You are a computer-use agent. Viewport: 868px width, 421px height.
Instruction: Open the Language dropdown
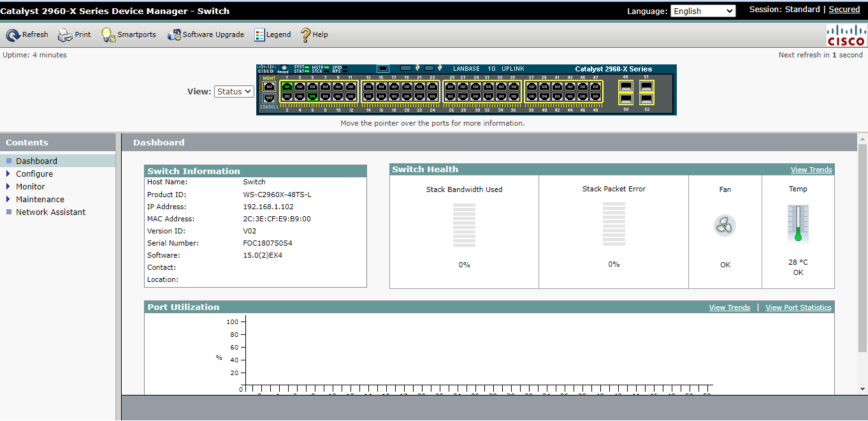click(702, 11)
